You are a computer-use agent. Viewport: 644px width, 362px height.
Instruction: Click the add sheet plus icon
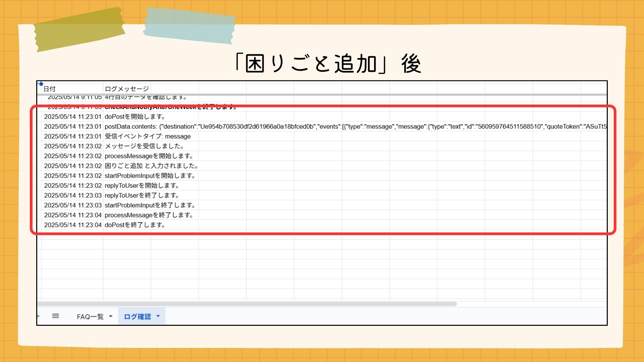pyautogui.click(x=38, y=316)
